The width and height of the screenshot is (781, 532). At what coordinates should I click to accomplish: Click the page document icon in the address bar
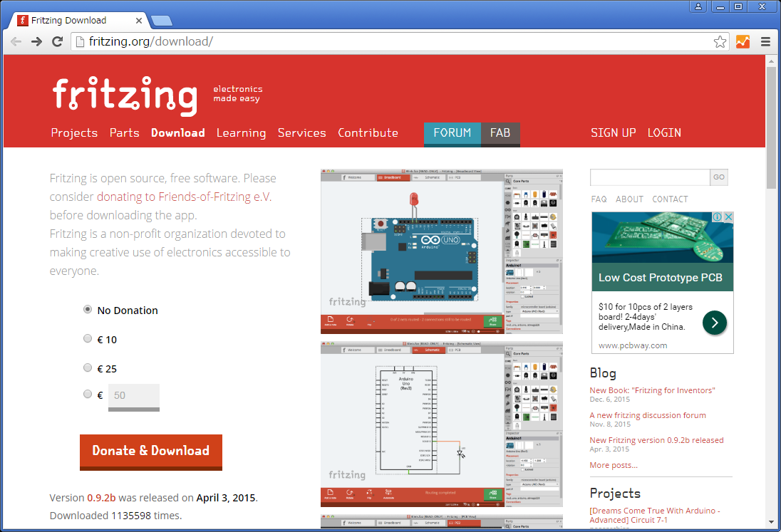(80, 42)
